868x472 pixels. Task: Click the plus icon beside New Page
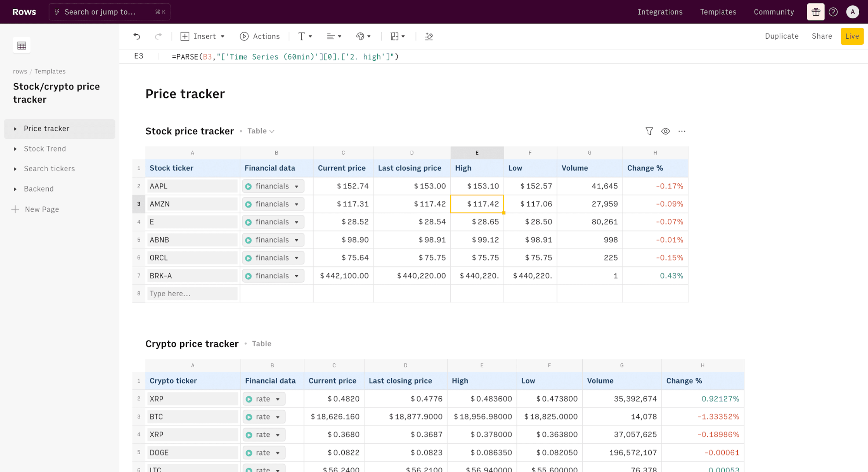(x=15, y=209)
